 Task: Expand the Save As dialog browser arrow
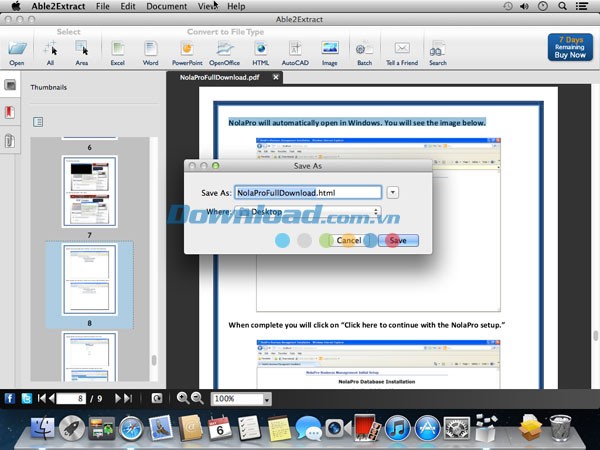coord(393,192)
